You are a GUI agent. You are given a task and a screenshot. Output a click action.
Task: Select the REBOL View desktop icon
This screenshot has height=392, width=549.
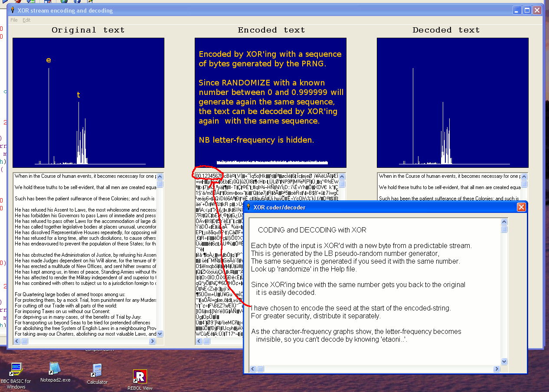[140, 376]
